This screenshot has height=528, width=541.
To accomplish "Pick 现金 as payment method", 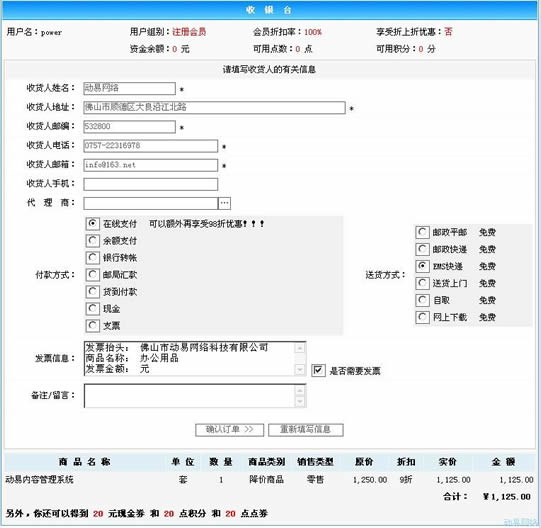I will 92,309.
